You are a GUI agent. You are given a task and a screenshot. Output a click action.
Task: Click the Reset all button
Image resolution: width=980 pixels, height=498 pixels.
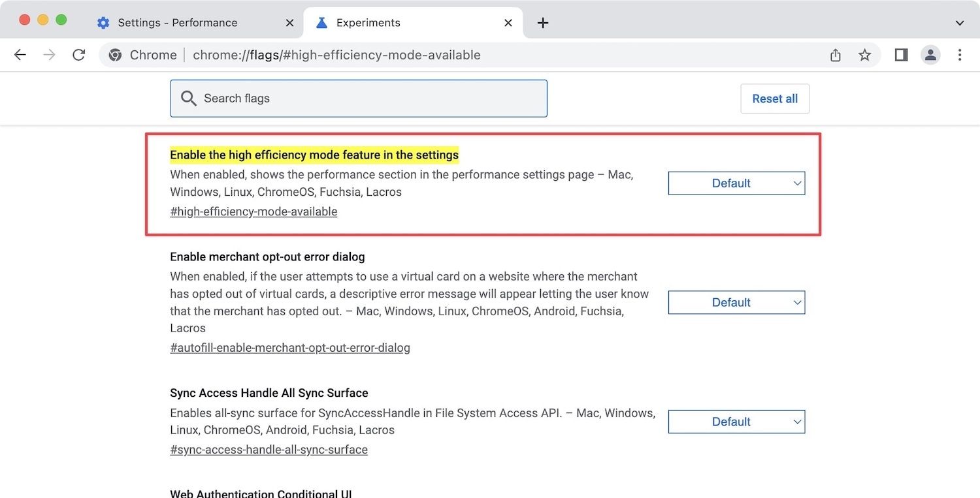pyautogui.click(x=775, y=99)
